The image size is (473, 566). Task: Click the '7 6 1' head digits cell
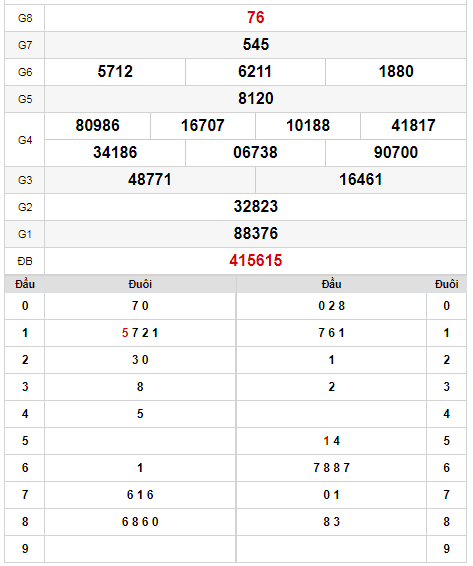tap(331, 333)
